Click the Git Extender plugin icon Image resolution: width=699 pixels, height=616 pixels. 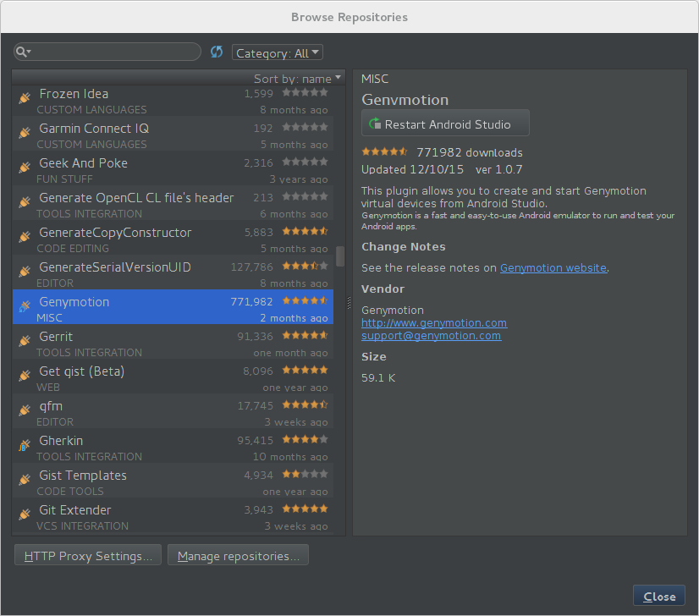(x=25, y=514)
